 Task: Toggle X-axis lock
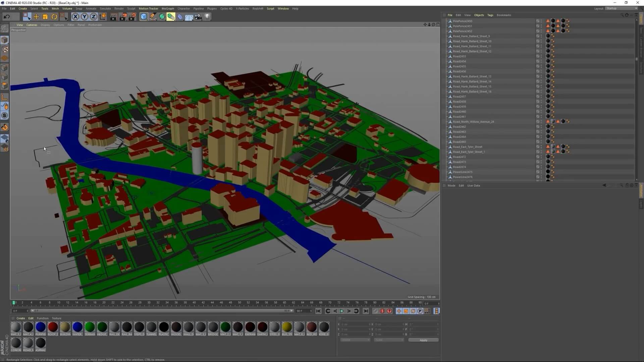pos(75,17)
